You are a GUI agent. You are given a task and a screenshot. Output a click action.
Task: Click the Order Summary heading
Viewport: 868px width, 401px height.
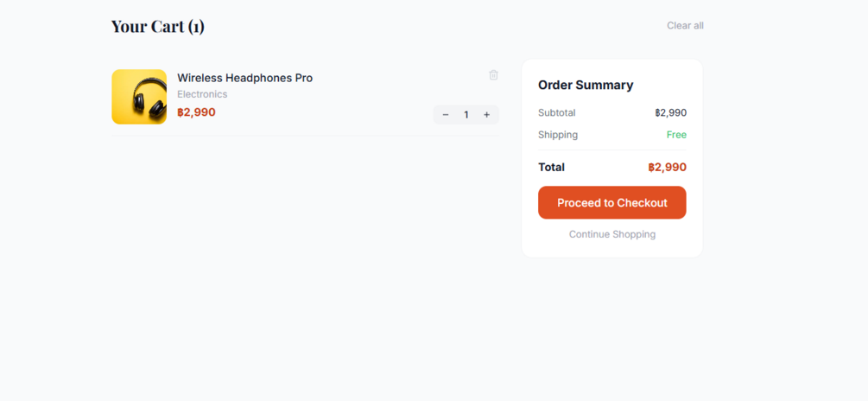coord(586,85)
